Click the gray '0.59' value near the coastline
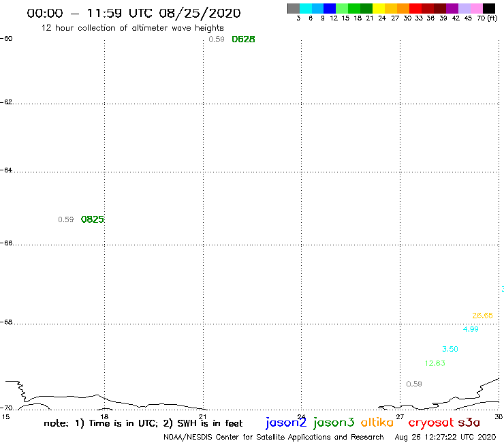The height and width of the screenshot is (443, 504). point(414,384)
